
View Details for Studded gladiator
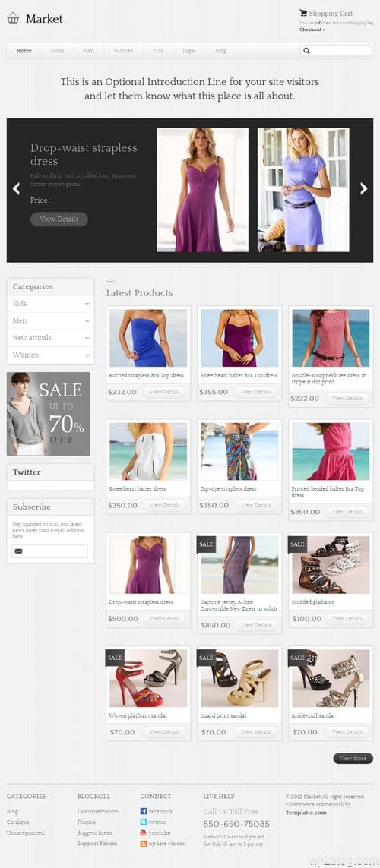coord(347,619)
